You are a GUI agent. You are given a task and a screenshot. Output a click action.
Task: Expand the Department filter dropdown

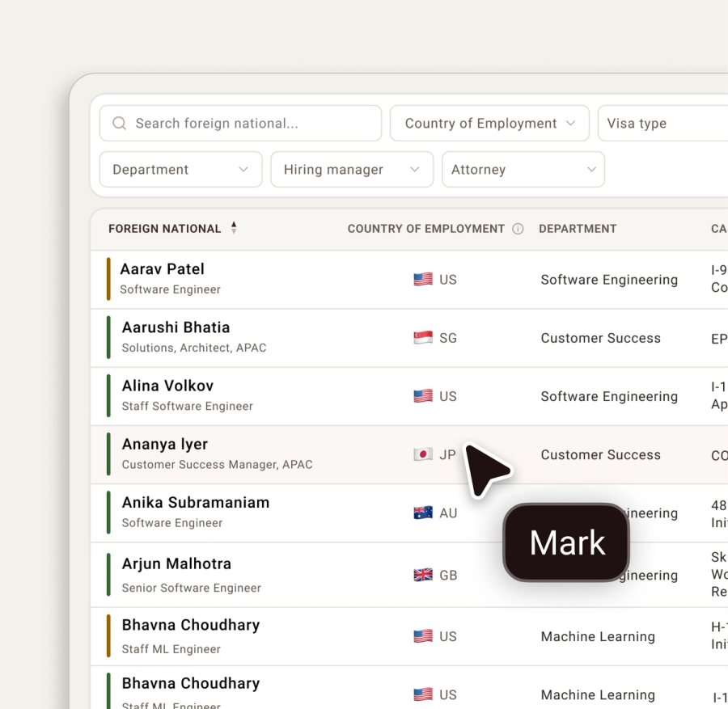pos(180,169)
